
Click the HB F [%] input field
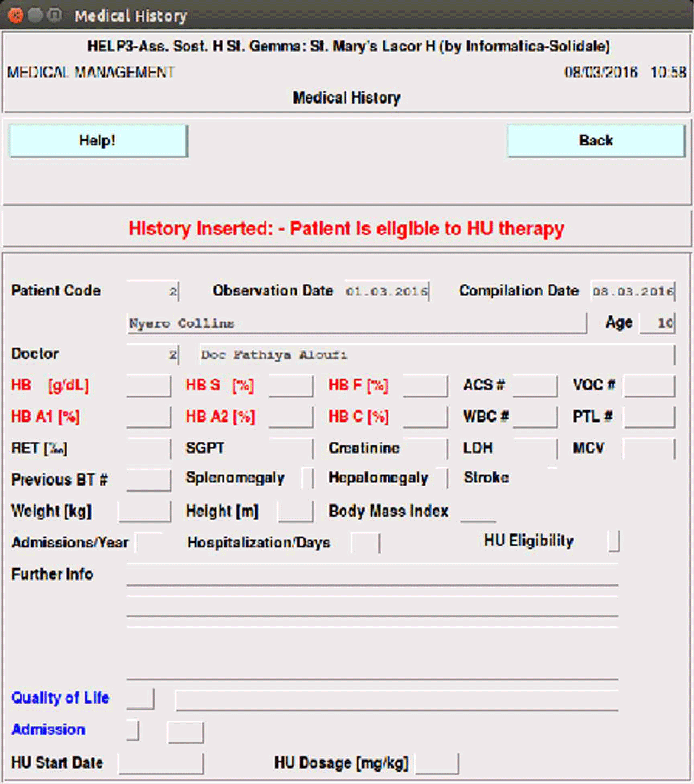click(x=426, y=386)
